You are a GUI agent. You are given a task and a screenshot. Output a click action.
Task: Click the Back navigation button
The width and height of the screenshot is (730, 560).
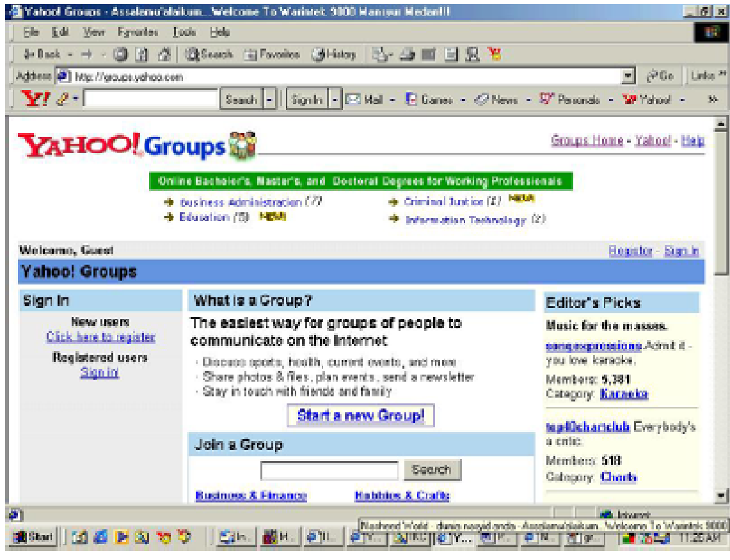tap(42, 54)
